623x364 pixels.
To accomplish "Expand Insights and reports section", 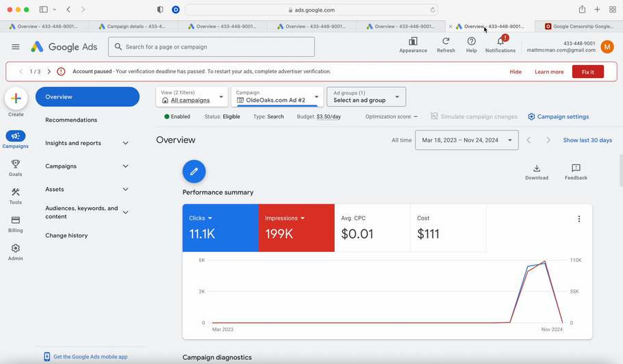I will (x=87, y=143).
